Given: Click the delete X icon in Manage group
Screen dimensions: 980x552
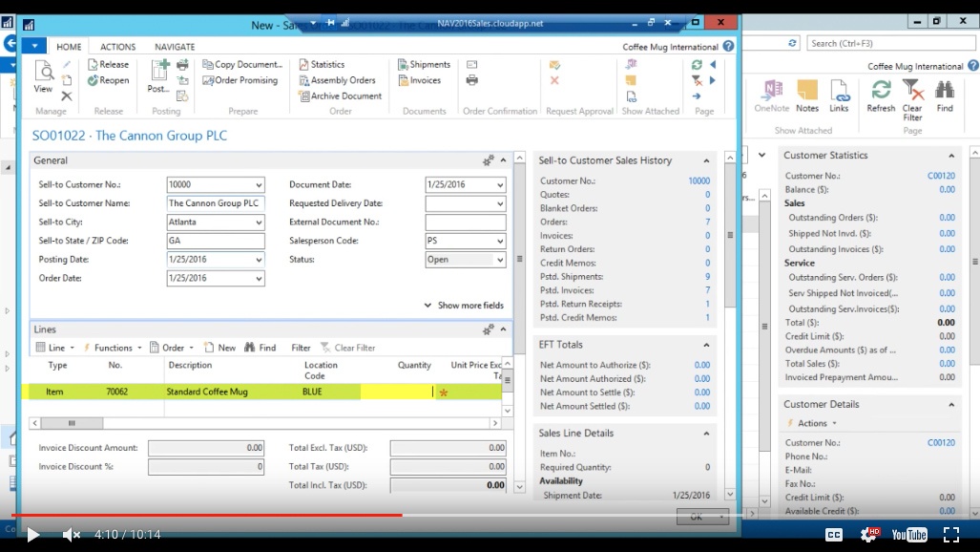Looking at the screenshot, I should (x=66, y=96).
